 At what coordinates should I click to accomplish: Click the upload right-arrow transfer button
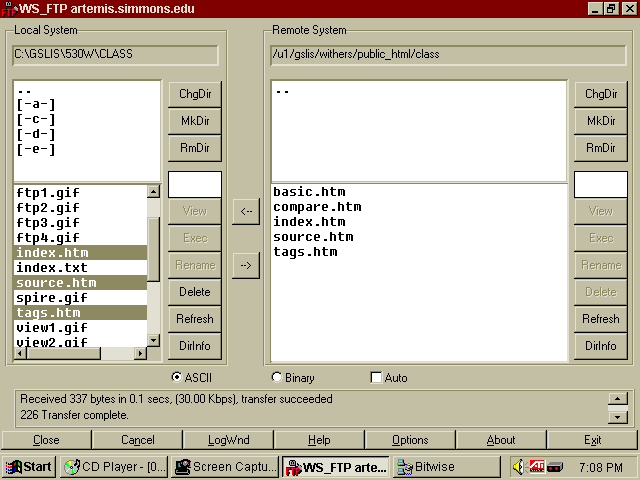pyautogui.click(x=246, y=265)
